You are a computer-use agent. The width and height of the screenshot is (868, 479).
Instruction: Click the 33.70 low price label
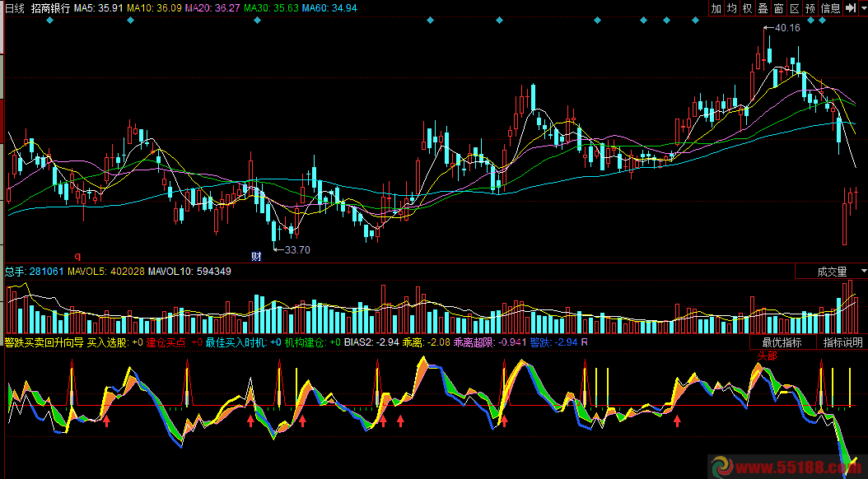point(297,250)
